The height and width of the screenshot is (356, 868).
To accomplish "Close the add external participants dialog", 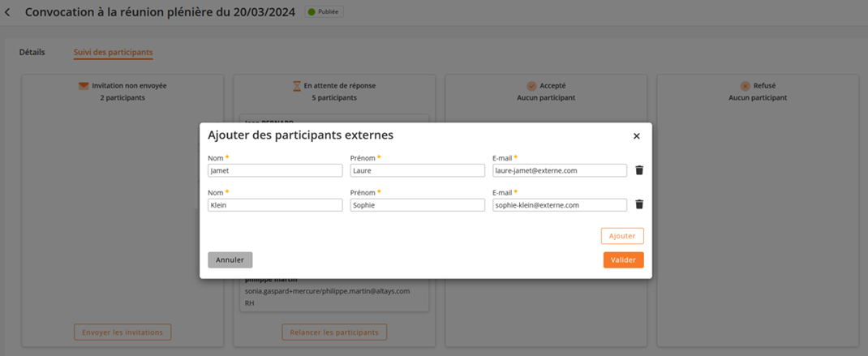I will (x=636, y=136).
